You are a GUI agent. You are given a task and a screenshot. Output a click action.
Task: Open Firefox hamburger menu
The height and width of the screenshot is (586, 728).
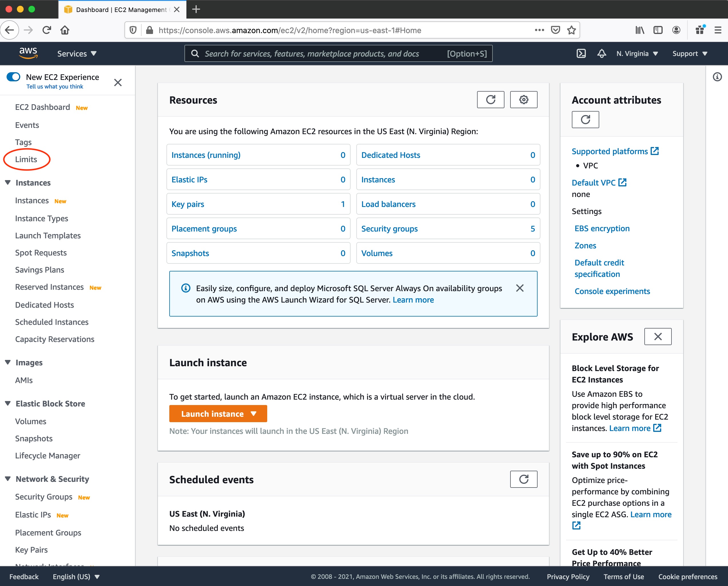tap(718, 30)
